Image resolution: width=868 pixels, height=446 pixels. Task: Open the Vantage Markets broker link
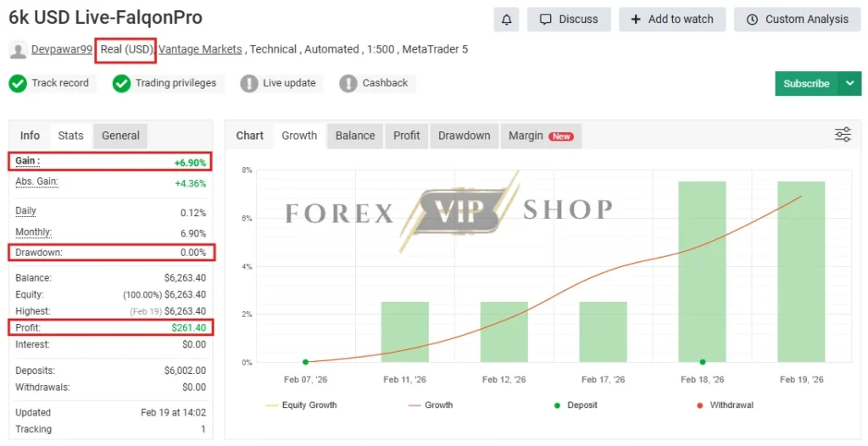click(x=200, y=49)
